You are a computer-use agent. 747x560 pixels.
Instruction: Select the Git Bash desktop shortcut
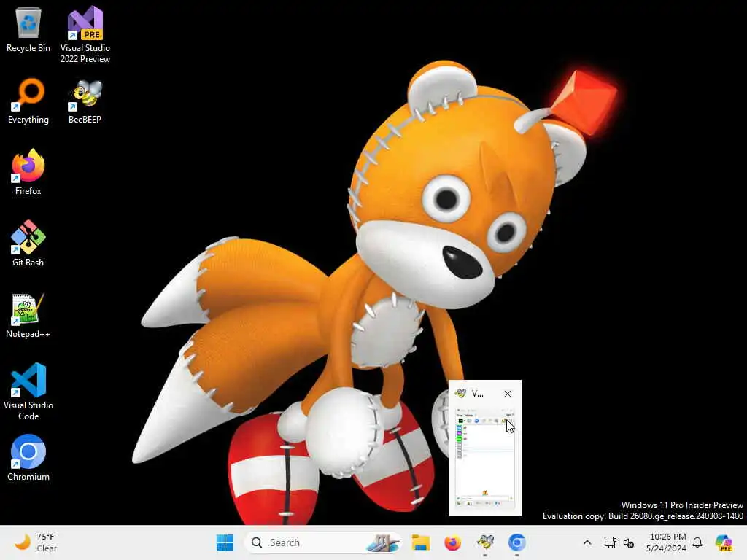tap(28, 244)
